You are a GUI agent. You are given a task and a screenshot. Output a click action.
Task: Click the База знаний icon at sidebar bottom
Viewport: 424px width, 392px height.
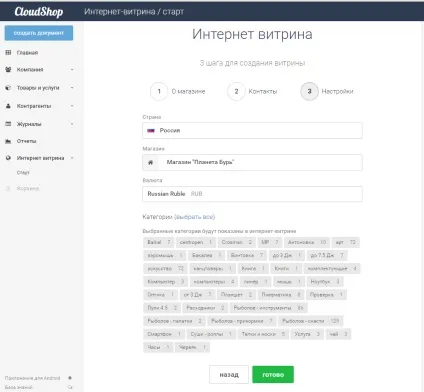tap(70, 387)
